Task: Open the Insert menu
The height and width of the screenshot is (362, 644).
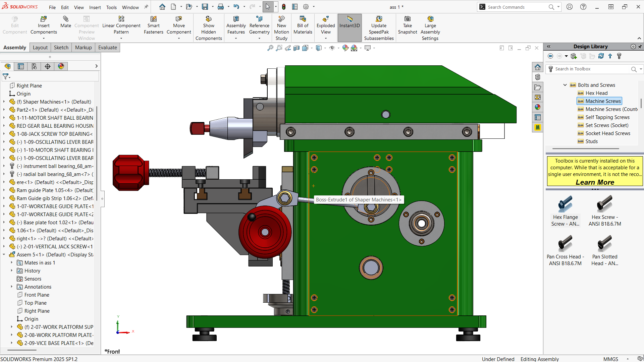Action: point(95,7)
